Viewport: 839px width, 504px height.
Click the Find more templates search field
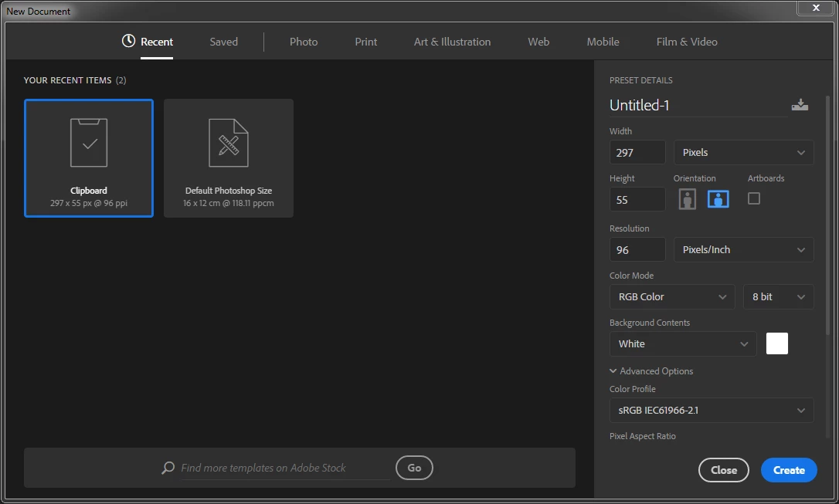285,468
